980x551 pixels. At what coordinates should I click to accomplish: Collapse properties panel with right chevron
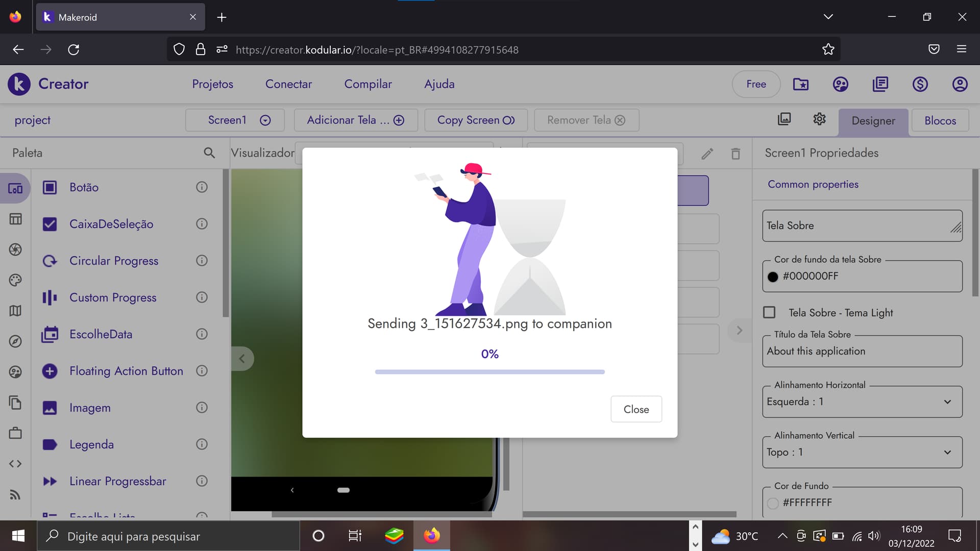pos(739,331)
